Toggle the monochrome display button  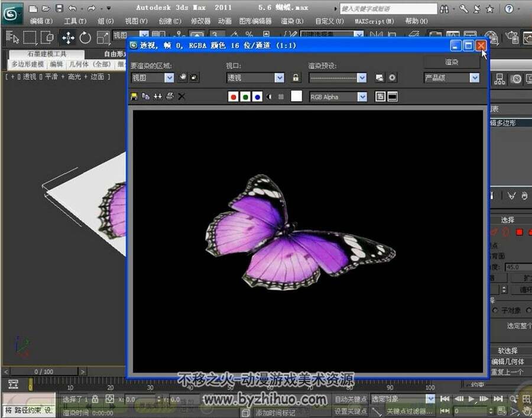pos(281,97)
